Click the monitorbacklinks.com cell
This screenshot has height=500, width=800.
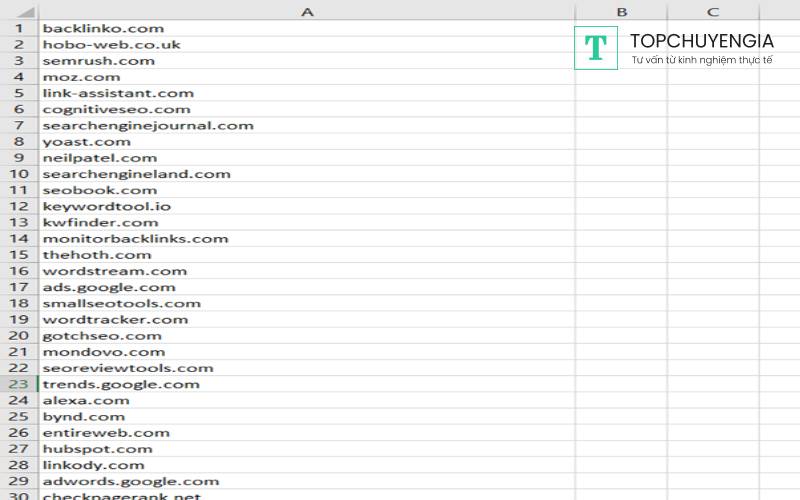click(135, 239)
